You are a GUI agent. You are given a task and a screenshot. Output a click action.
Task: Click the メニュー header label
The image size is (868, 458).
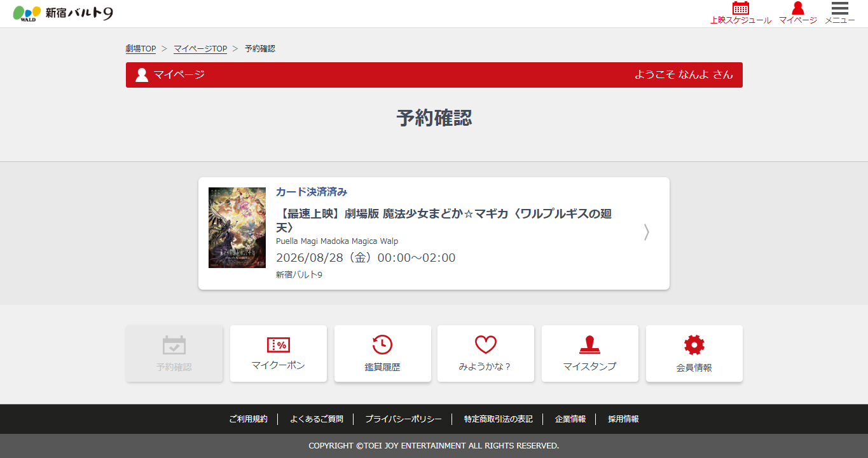click(840, 20)
